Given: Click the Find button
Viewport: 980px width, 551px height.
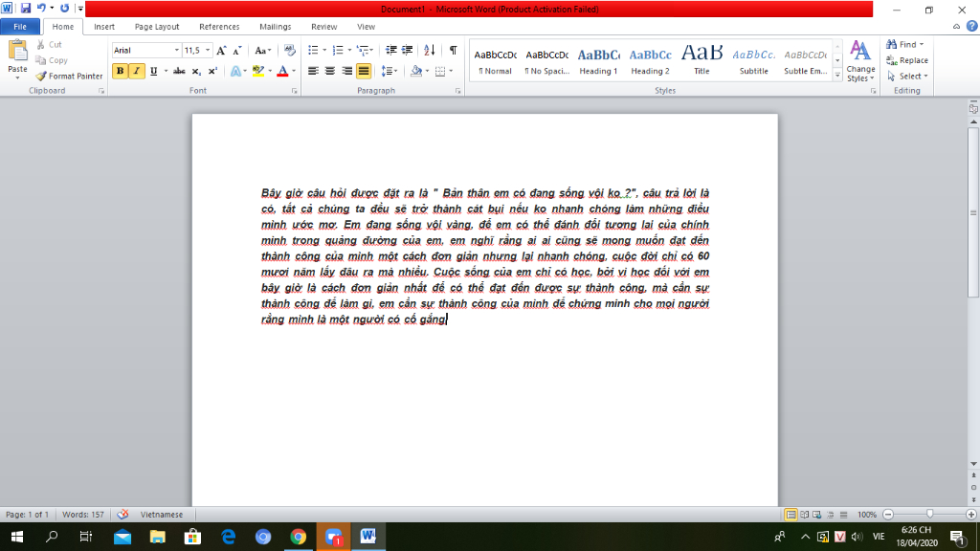Looking at the screenshot, I should (x=904, y=44).
